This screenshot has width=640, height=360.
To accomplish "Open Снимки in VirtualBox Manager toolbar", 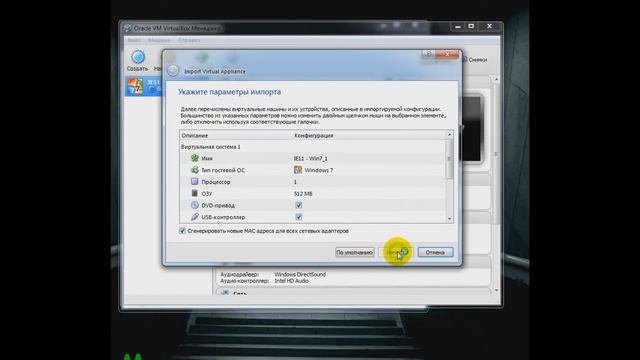I will click(x=475, y=60).
